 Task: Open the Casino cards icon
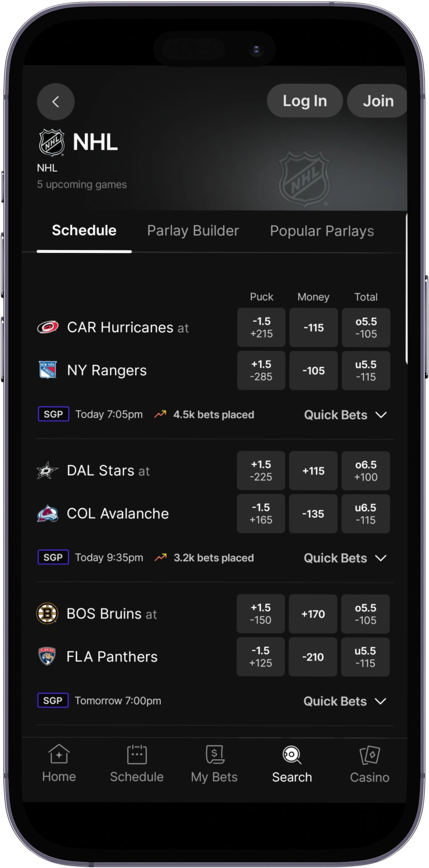370,755
